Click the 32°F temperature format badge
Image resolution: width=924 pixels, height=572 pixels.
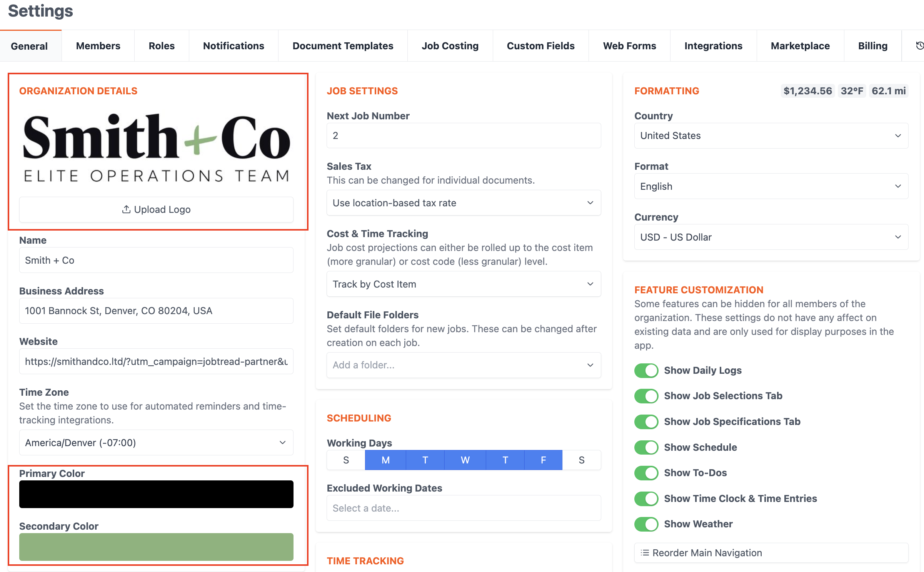click(852, 91)
